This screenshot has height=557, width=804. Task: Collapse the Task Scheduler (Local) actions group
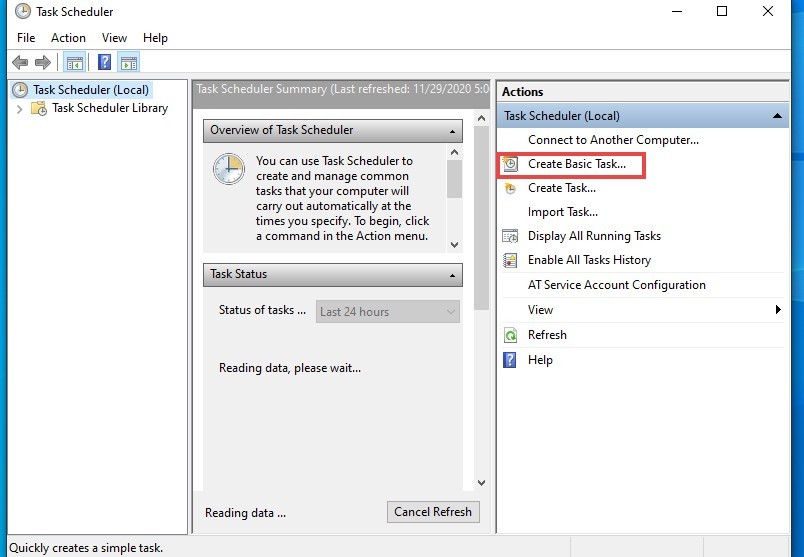[x=777, y=116]
